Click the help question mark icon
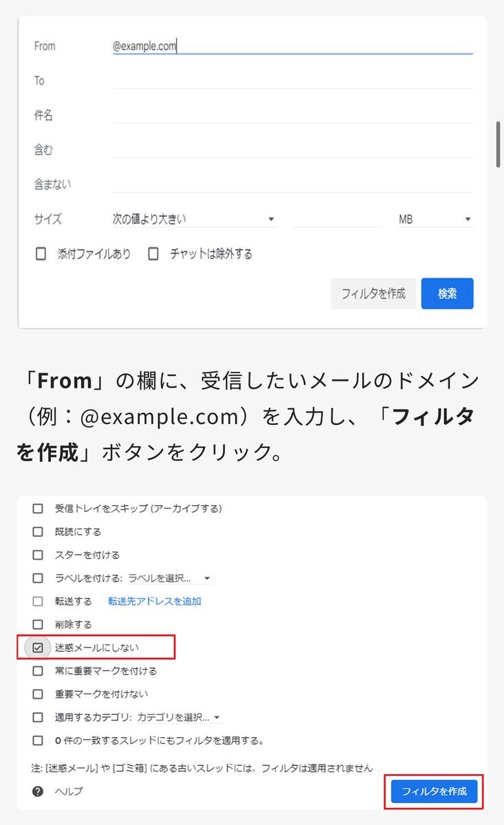 (38, 791)
